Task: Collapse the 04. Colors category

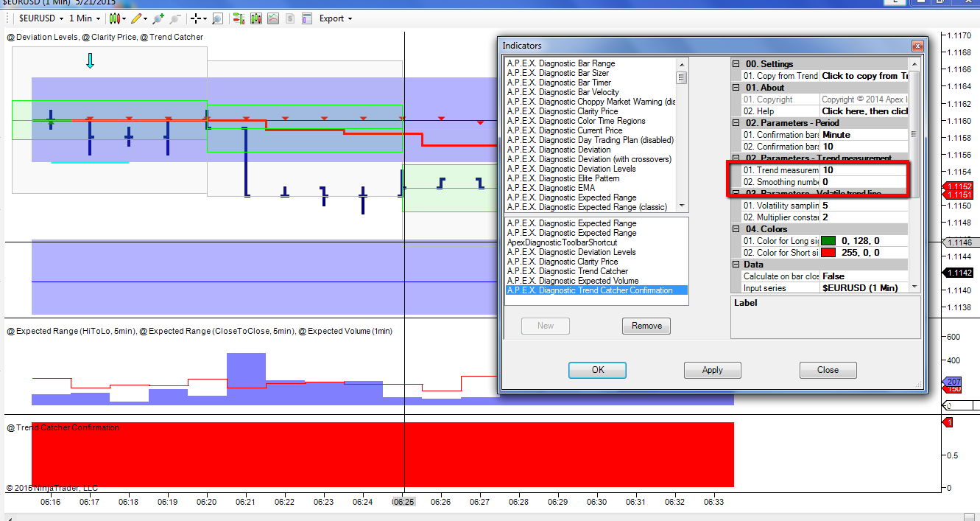Action: pos(736,229)
